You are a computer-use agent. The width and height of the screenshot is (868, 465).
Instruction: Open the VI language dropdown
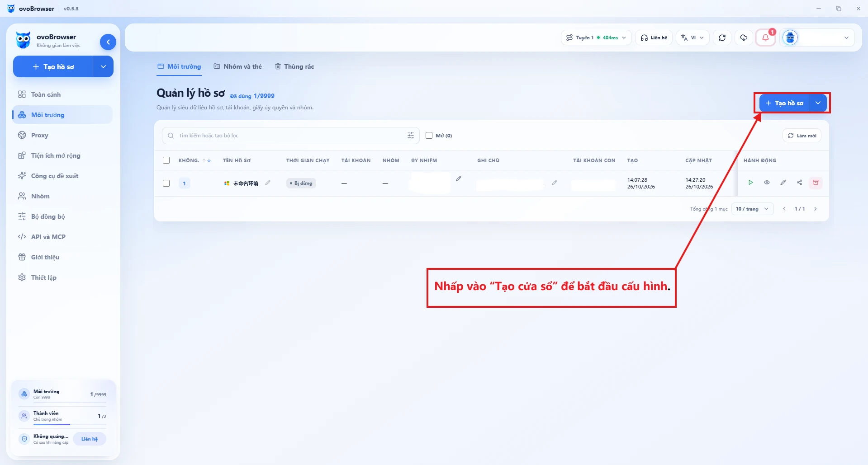coord(693,38)
